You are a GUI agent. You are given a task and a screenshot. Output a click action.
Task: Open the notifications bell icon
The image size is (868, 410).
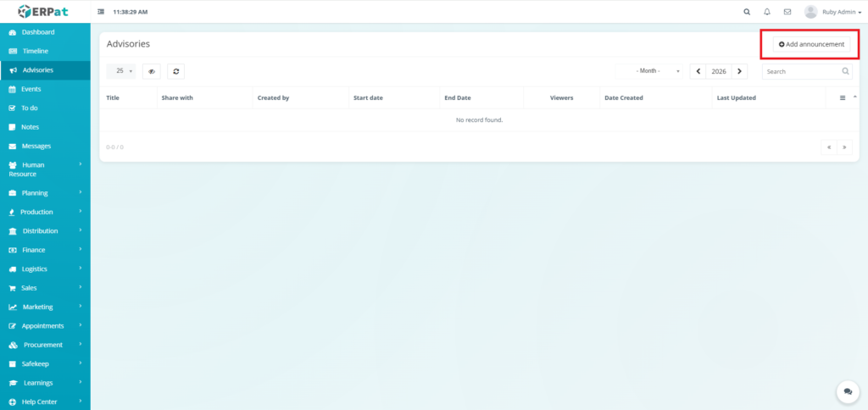(767, 12)
